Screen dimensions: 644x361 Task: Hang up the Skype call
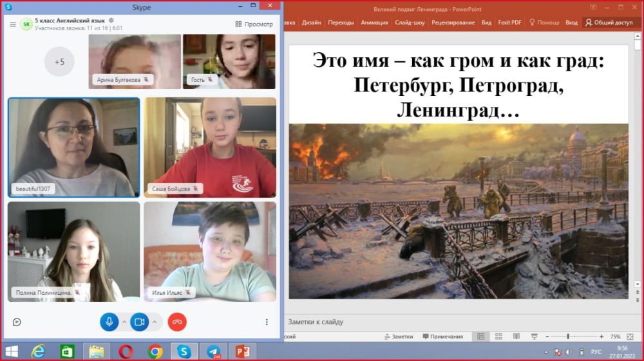[x=177, y=322]
